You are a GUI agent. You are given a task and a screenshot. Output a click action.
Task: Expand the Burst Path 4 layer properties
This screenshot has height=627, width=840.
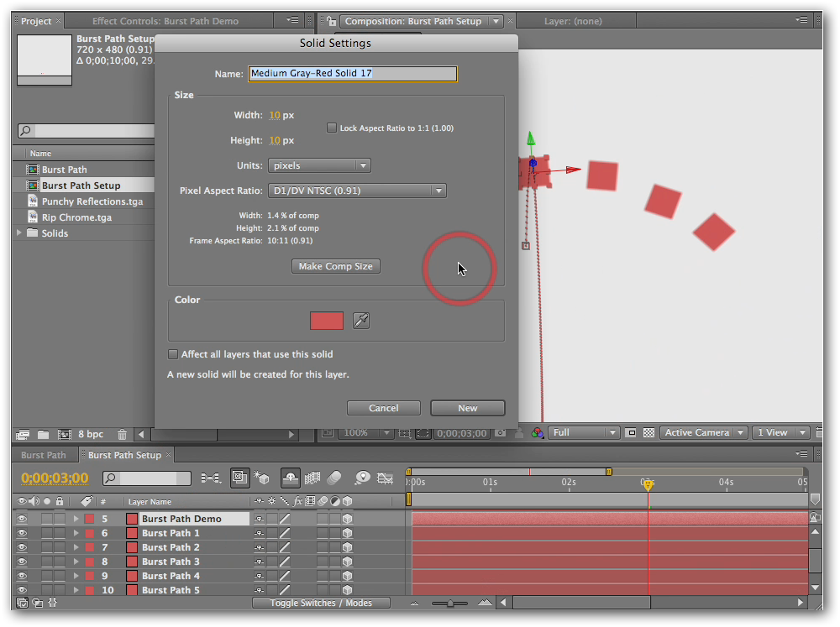76,576
